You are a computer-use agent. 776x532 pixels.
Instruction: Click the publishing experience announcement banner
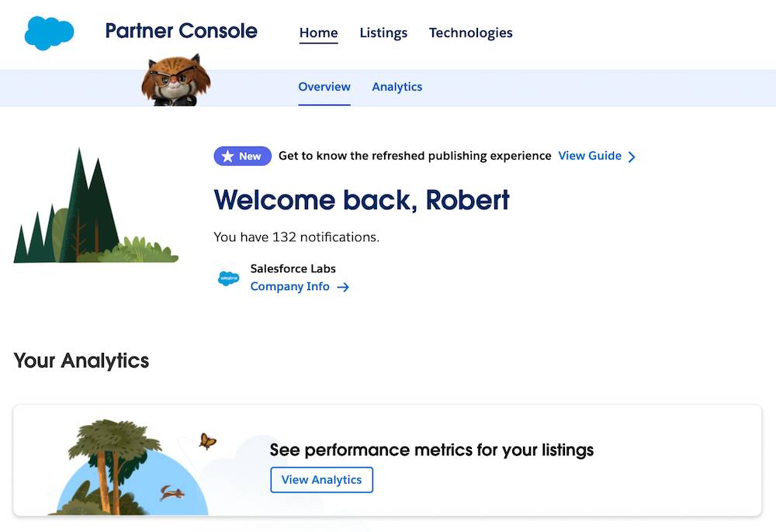tap(415, 156)
